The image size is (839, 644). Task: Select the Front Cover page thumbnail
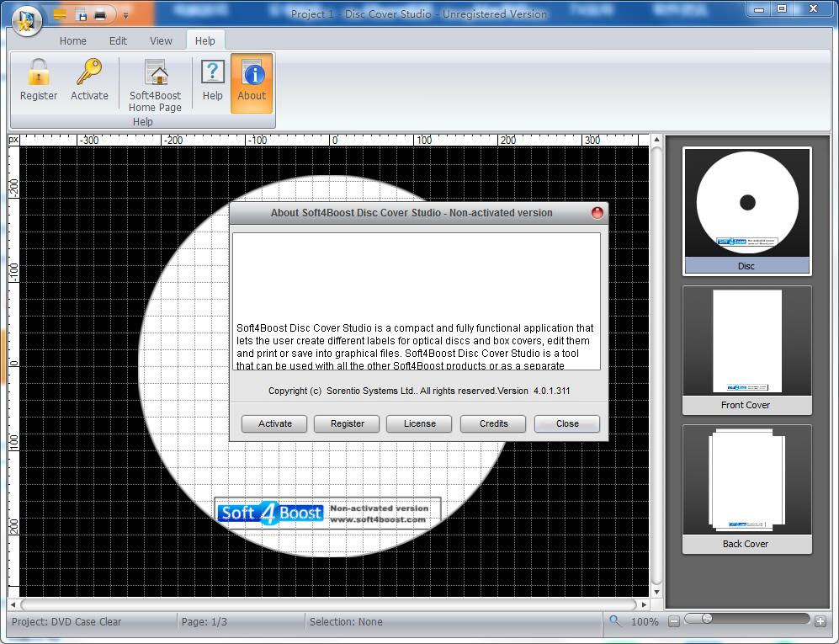[x=746, y=350]
